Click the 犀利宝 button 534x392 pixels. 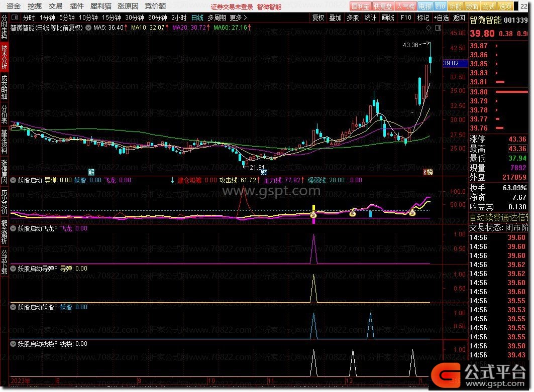(360, 6)
